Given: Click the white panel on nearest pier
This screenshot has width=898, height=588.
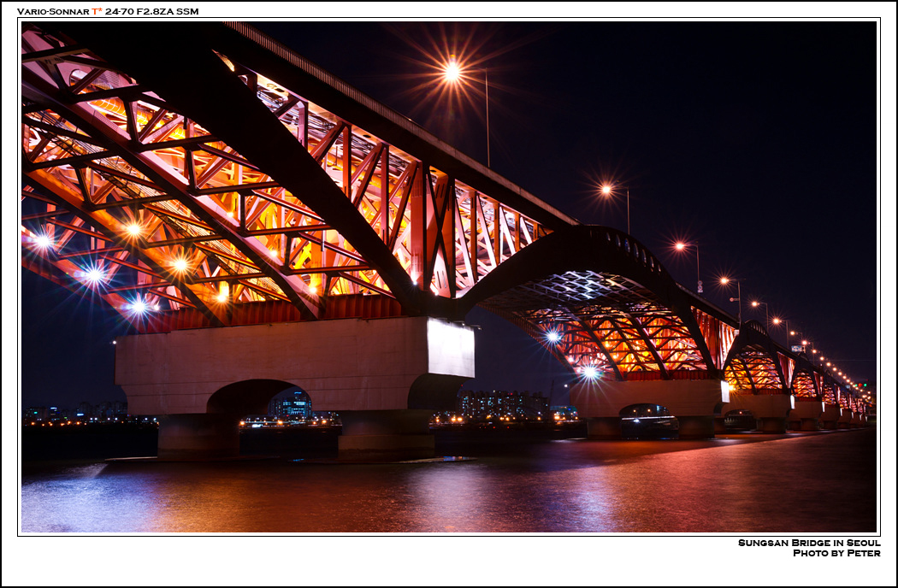Looking at the screenshot, I should tap(451, 348).
